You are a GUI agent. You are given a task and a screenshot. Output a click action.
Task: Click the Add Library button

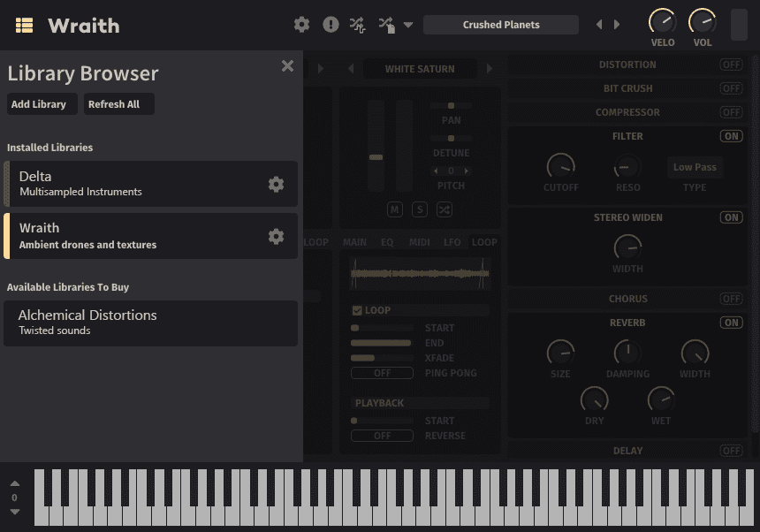pos(42,104)
